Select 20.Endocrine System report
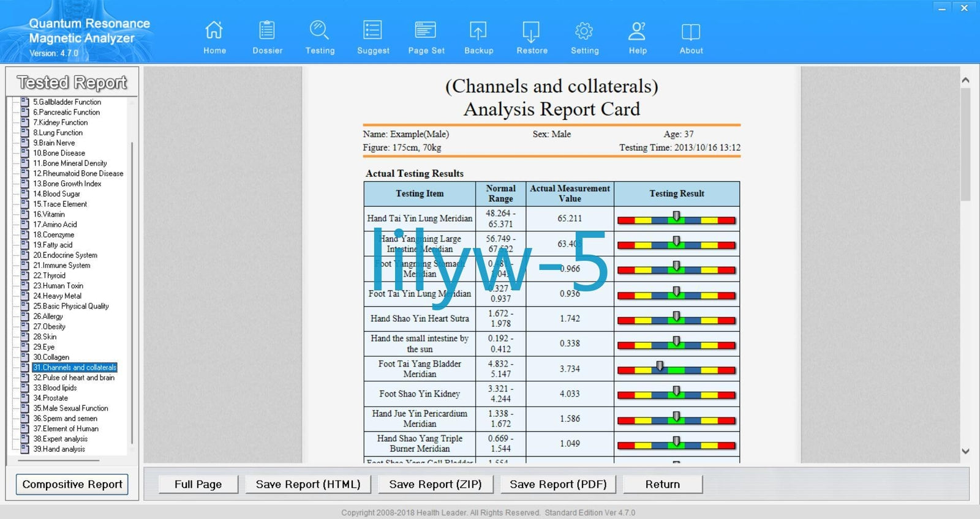Viewport: 980px width, 519px height. (65, 255)
